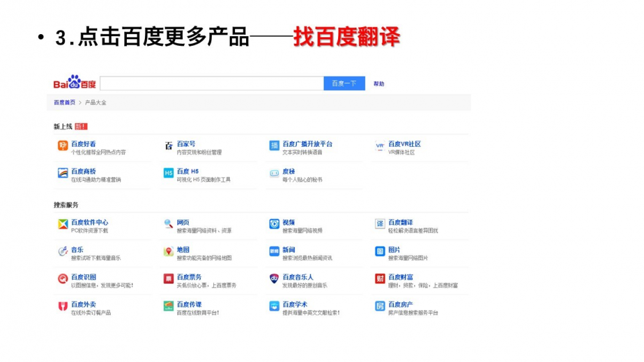The image size is (644, 362).
Task: Click the 视频 video play icon
Action: coord(274,224)
